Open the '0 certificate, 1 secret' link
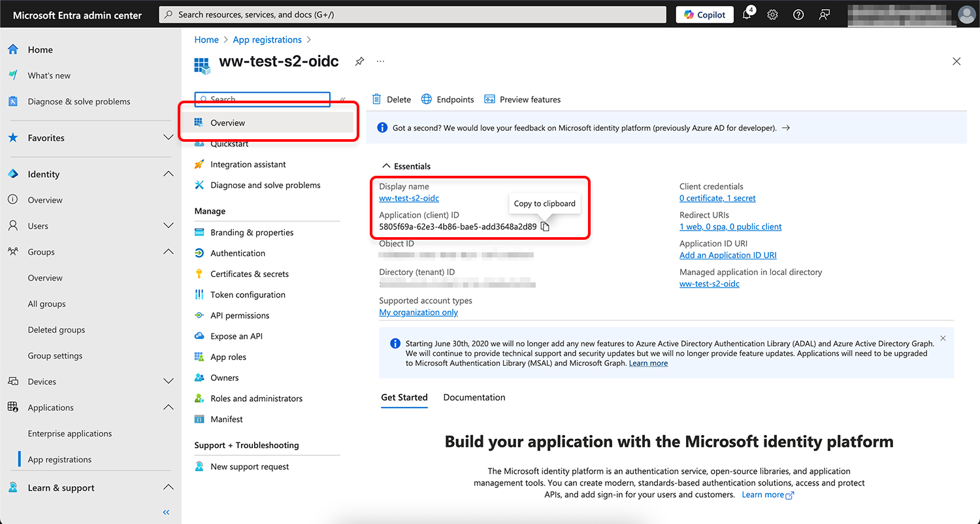This screenshot has height=524, width=980. click(x=717, y=198)
